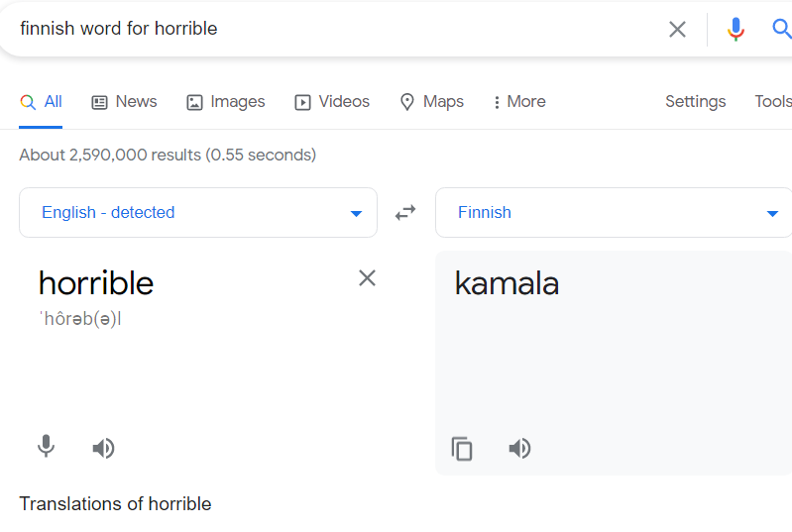
Task: Click inside the search query field
Action: coord(327,29)
